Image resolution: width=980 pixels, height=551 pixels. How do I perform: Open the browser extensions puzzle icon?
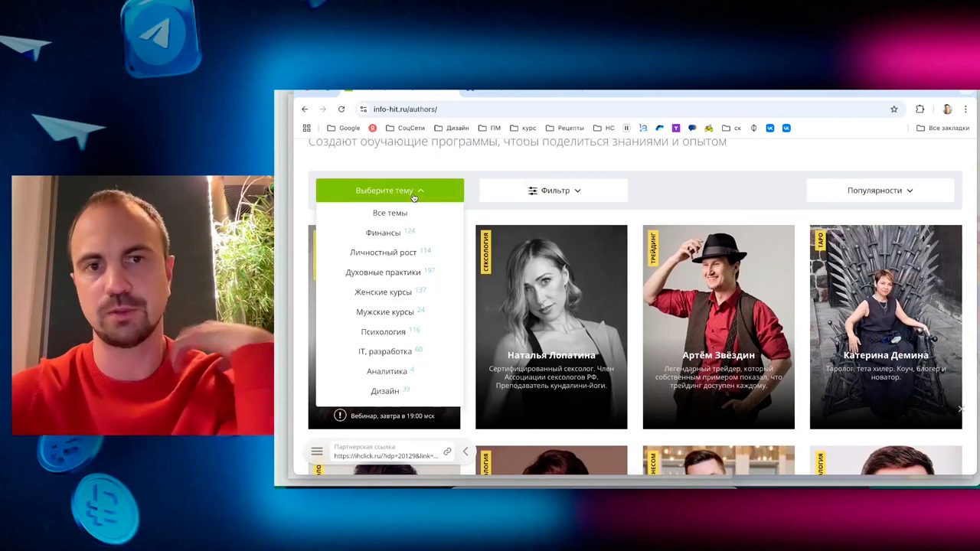coord(920,109)
